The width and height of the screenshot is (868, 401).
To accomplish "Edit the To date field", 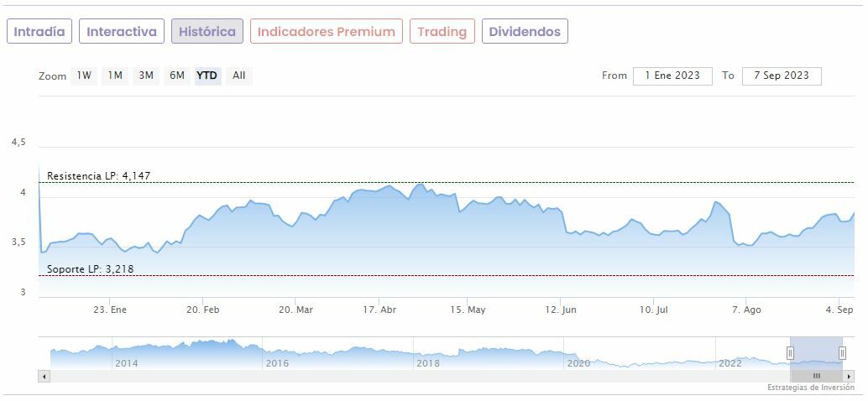I will point(781,76).
